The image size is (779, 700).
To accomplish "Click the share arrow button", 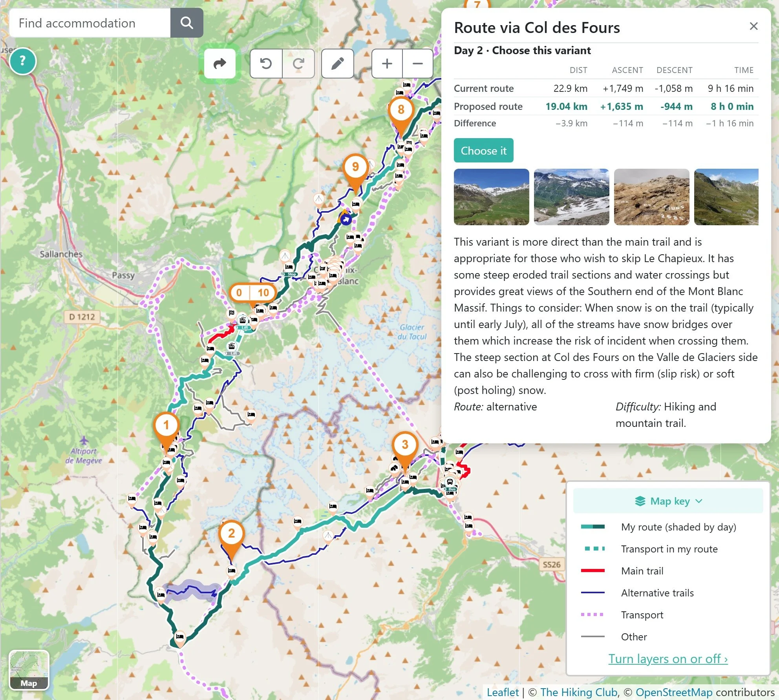I will click(x=219, y=64).
